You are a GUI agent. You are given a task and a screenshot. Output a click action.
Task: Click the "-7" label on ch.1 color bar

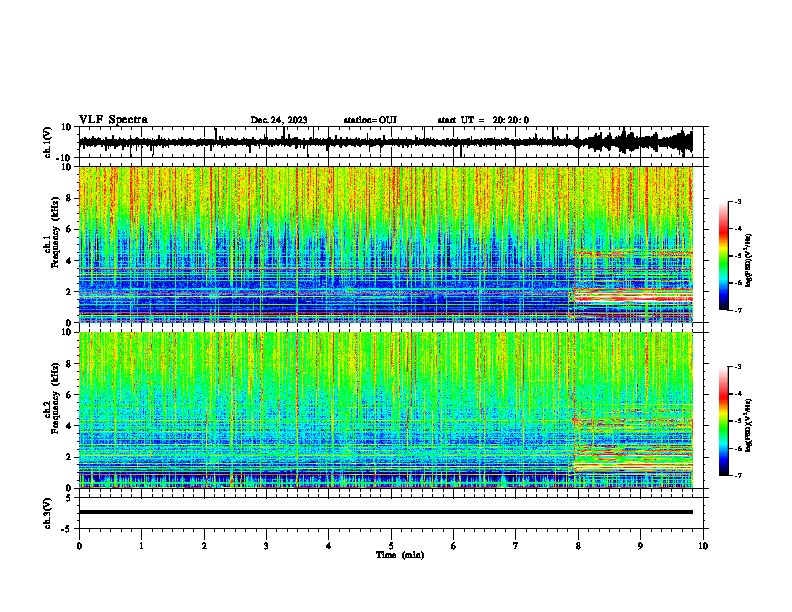pyautogui.click(x=738, y=310)
